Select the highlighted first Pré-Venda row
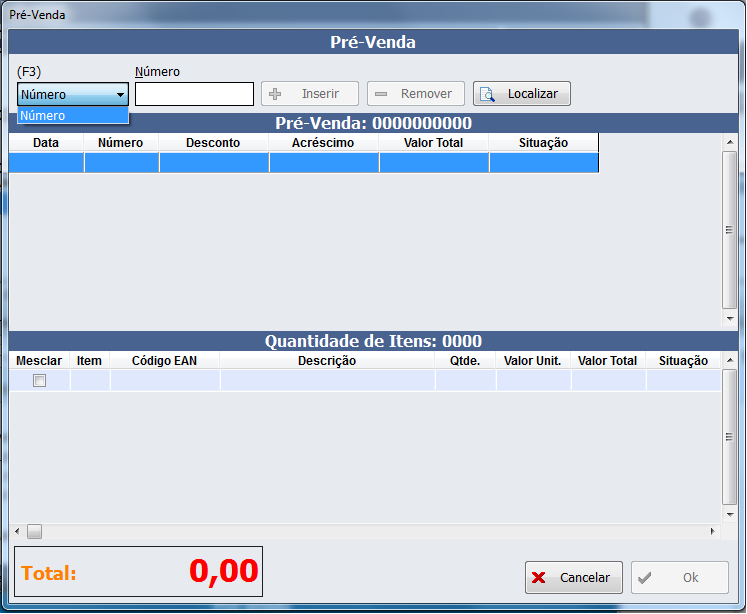 303,162
